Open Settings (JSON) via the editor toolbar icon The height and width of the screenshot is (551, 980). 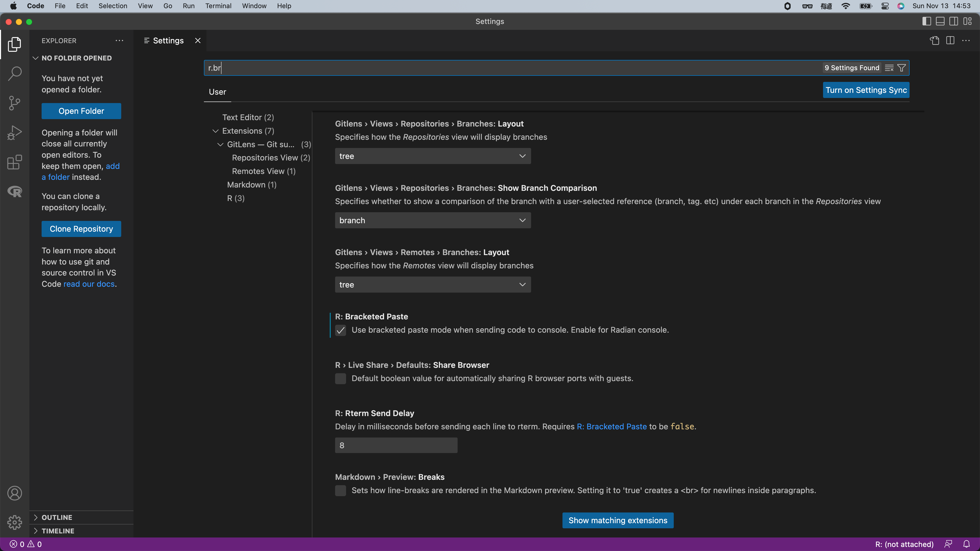coord(934,40)
